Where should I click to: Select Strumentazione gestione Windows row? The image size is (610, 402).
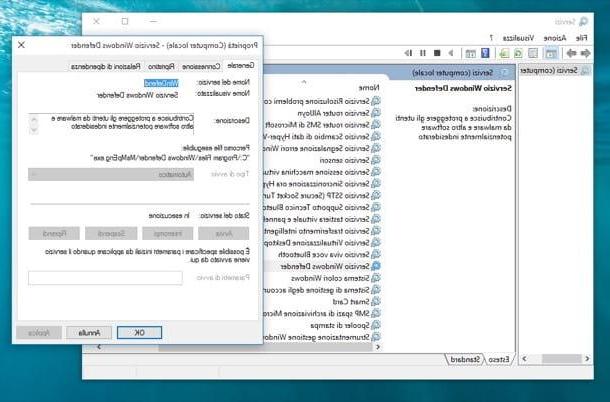coord(322,337)
